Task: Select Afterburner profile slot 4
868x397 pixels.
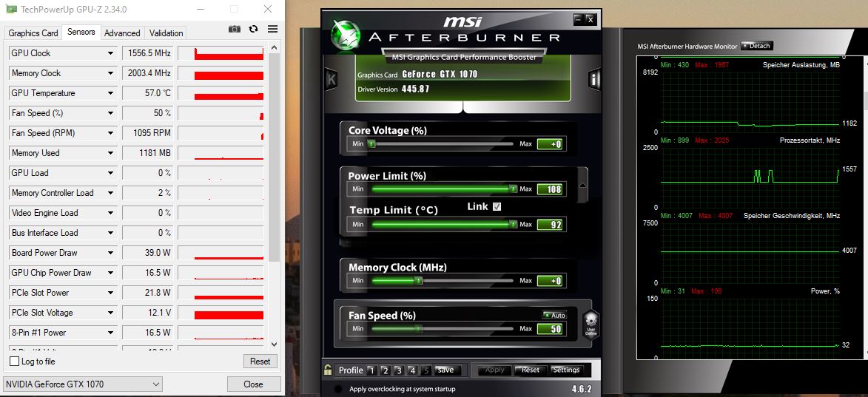Action: click(412, 370)
